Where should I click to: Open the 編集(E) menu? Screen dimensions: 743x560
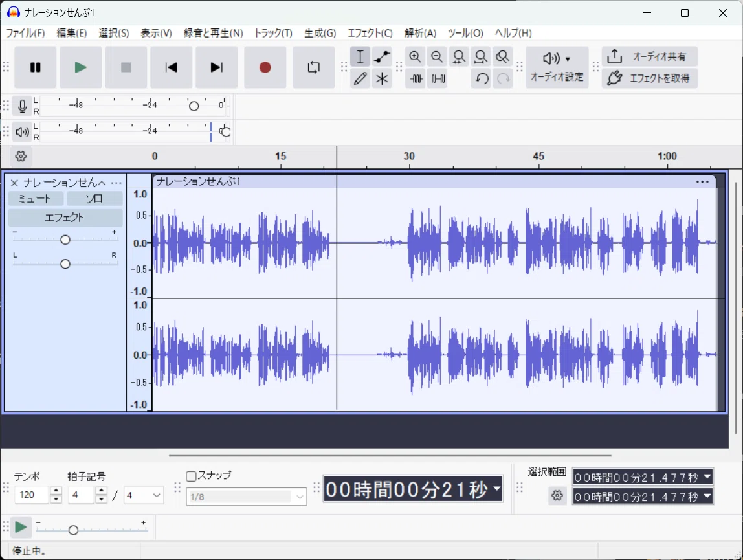[x=72, y=33]
